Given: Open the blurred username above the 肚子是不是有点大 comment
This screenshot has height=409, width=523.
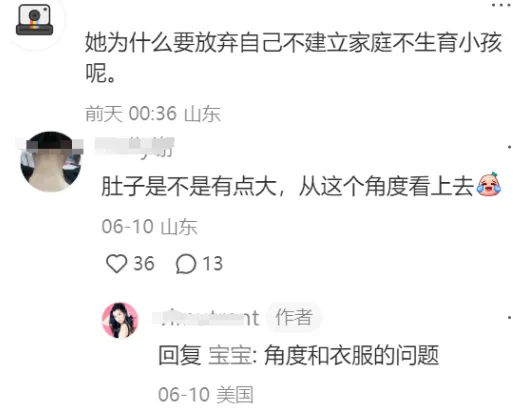Looking at the screenshot, I should coord(134,147).
